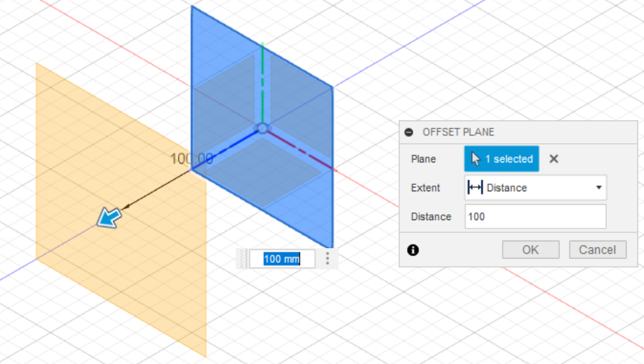Open the Extent Distance dropdown
The height and width of the screenshot is (364, 644).
tap(535, 187)
